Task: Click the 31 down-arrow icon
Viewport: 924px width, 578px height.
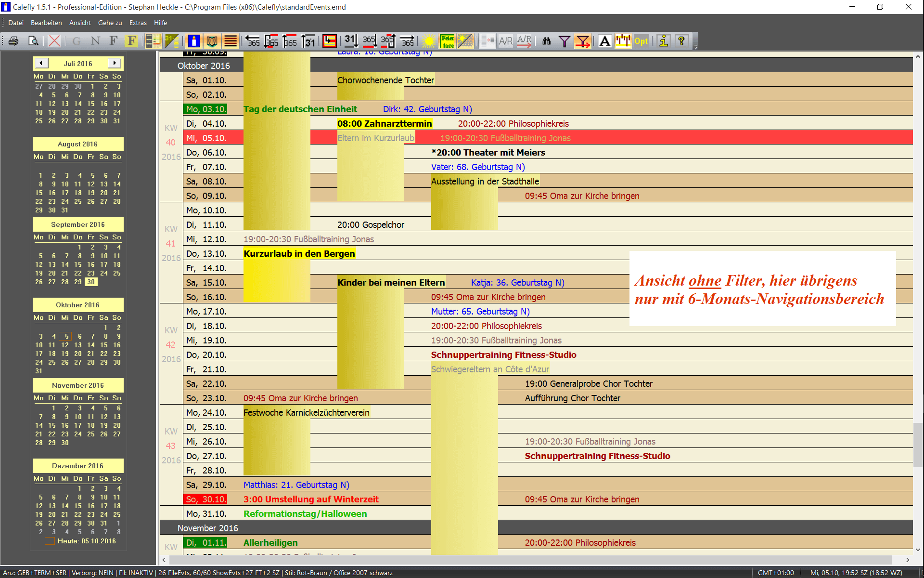Action: 351,41
